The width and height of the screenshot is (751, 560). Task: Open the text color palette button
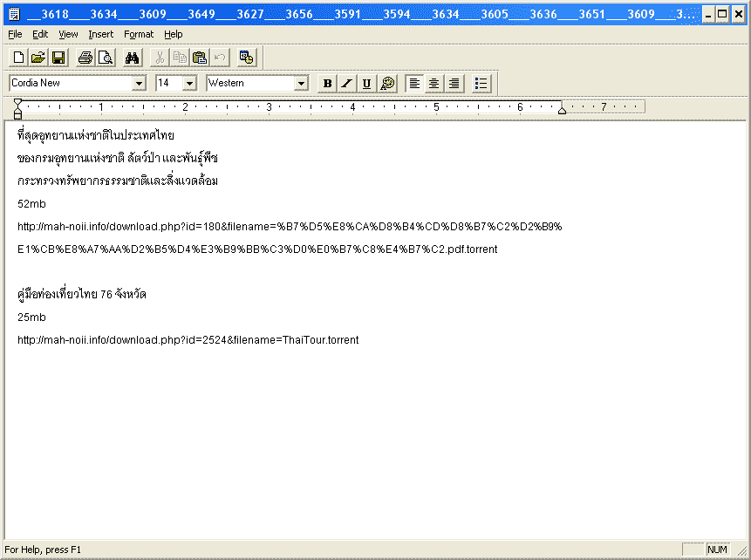tap(387, 83)
